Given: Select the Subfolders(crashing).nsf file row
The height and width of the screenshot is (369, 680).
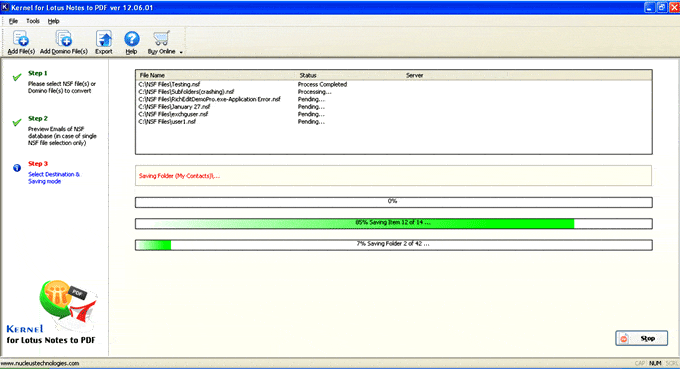Looking at the screenshot, I should pyautogui.click(x=393, y=92).
